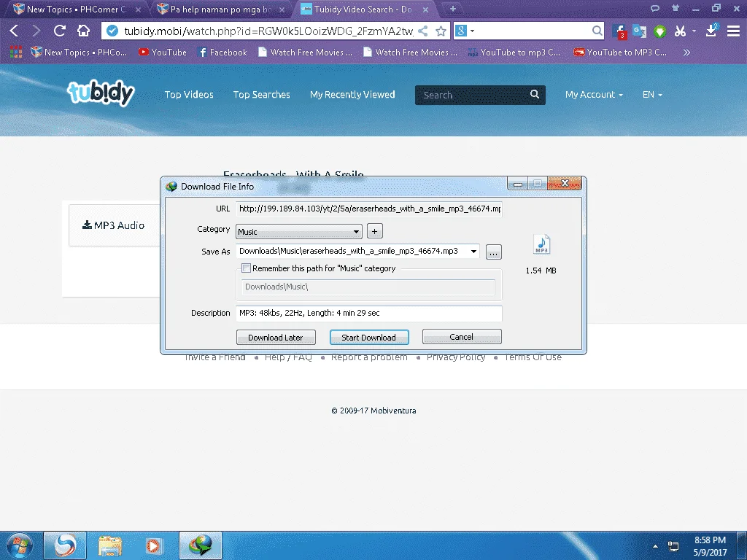The image size is (747, 560).
Task: Switch to New Topics PHCorner tab
Action: 76,9
